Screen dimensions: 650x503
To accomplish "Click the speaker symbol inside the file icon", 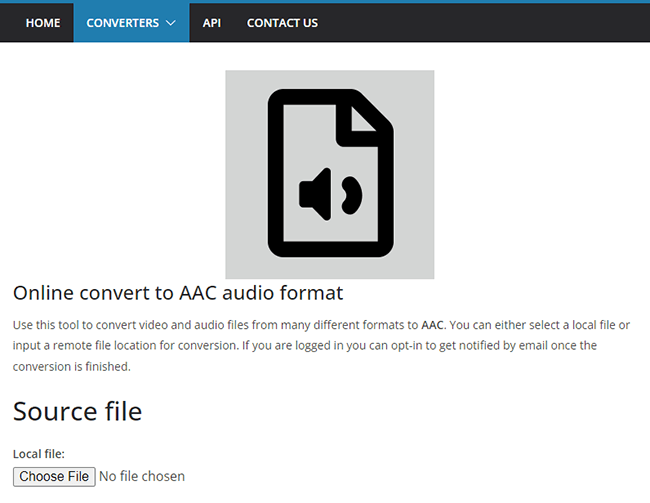I will pos(315,194).
